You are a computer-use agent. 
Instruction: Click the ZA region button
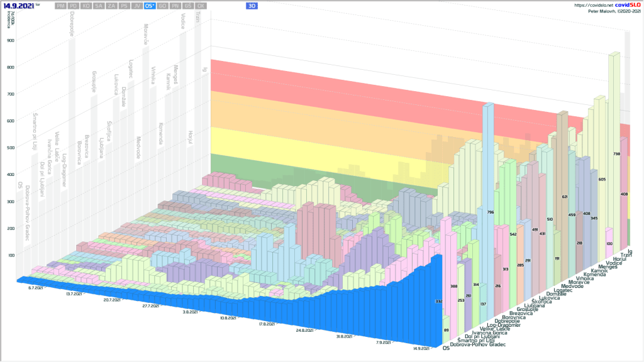pyautogui.click(x=111, y=5)
